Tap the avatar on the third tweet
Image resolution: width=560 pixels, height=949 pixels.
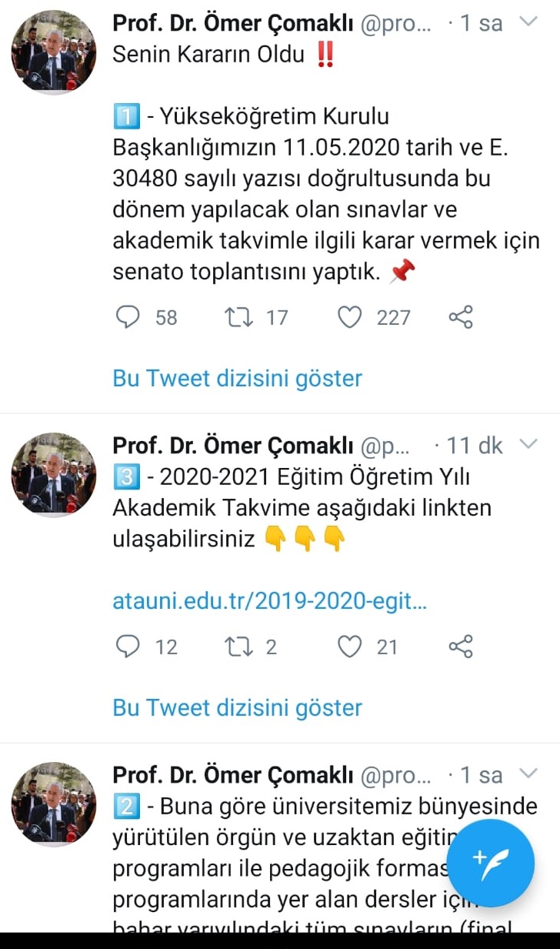click(54, 804)
